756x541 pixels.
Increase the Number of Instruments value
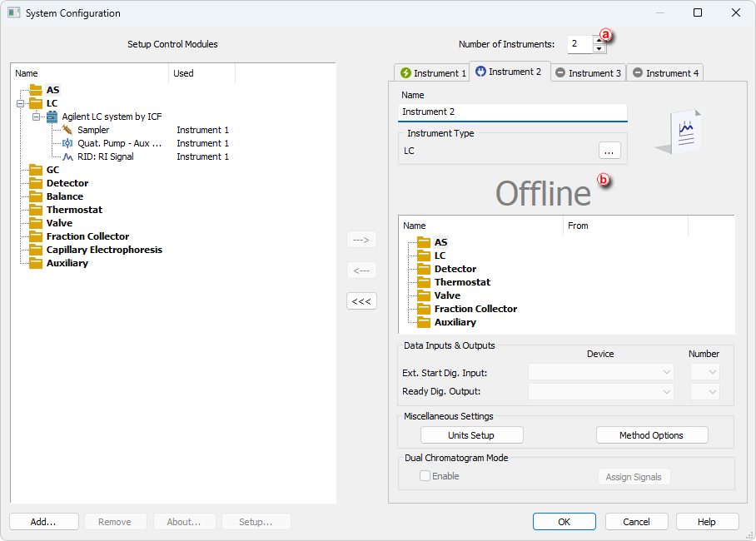pos(598,39)
